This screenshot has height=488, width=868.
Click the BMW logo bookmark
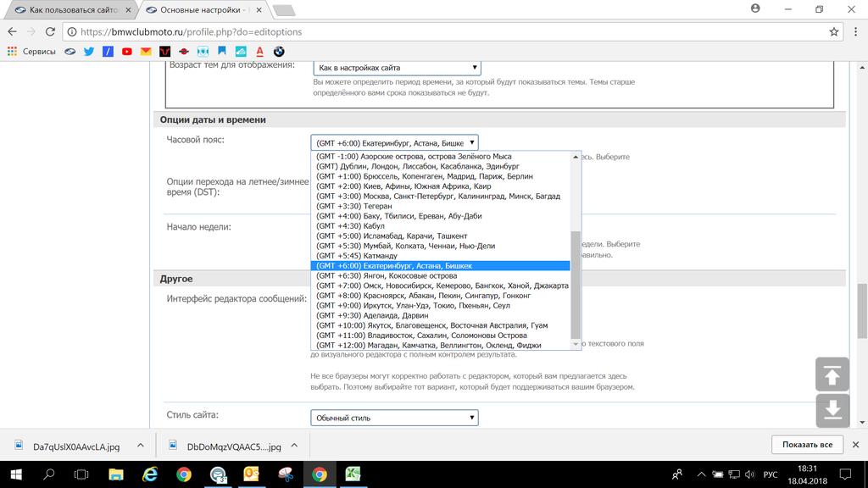click(x=278, y=51)
